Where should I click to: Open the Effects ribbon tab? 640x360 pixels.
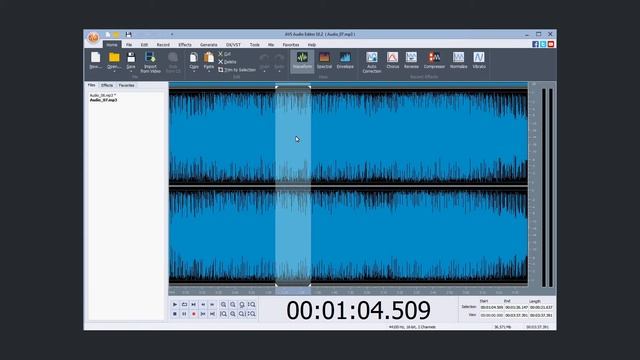click(185, 44)
